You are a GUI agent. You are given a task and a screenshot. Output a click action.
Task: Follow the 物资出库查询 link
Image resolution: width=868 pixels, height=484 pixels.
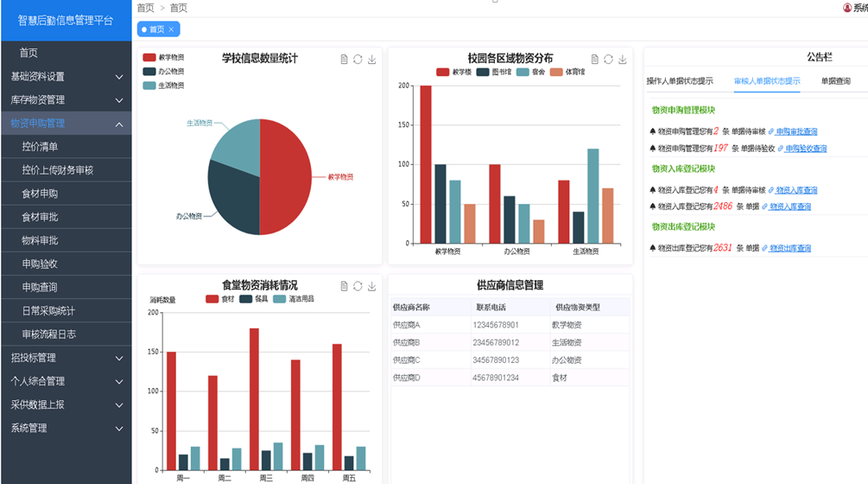[x=789, y=249]
